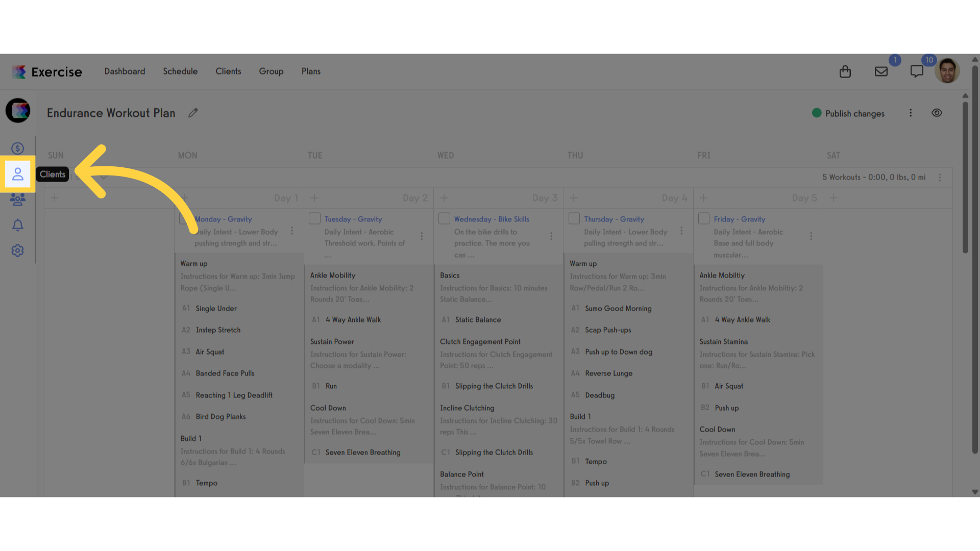This screenshot has width=980, height=551.
Task: Open the notifications bell sidebar icon
Action: (x=18, y=225)
